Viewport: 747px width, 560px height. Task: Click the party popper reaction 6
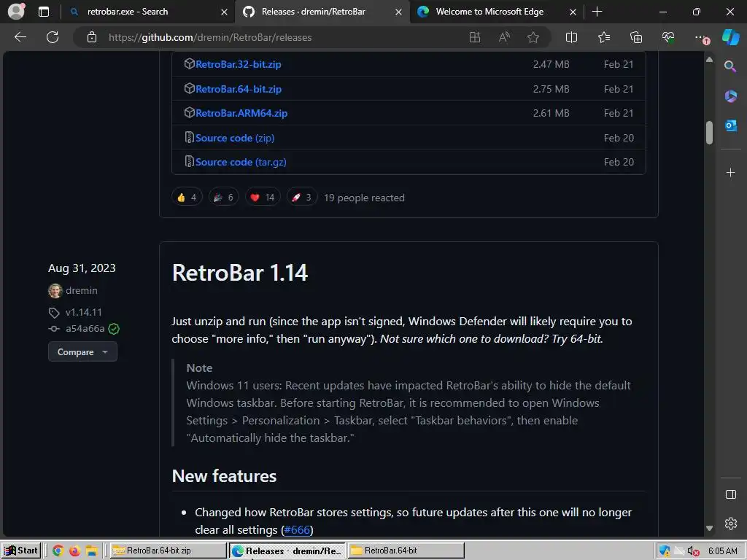pyautogui.click(x=223, y=198)
